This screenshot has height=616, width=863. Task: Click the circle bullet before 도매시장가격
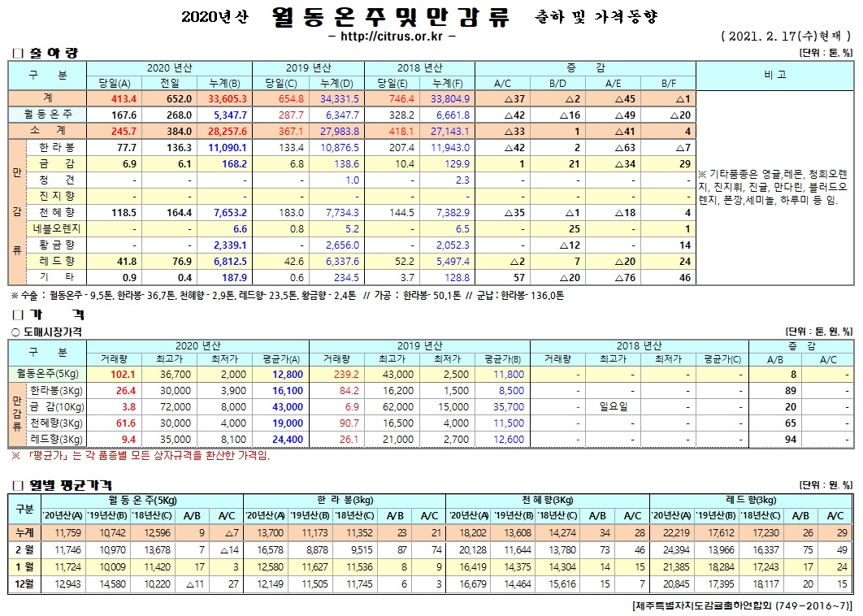point(15,332)
